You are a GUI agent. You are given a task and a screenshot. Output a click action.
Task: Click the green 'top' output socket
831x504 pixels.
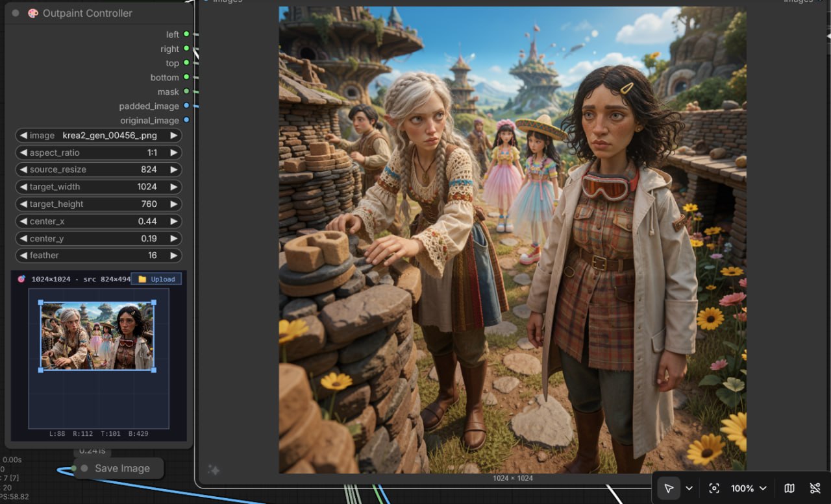tap(186, 63)
